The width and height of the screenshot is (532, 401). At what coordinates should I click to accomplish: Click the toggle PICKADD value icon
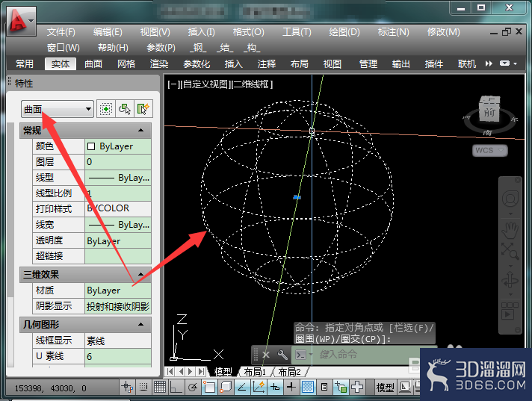105,109
